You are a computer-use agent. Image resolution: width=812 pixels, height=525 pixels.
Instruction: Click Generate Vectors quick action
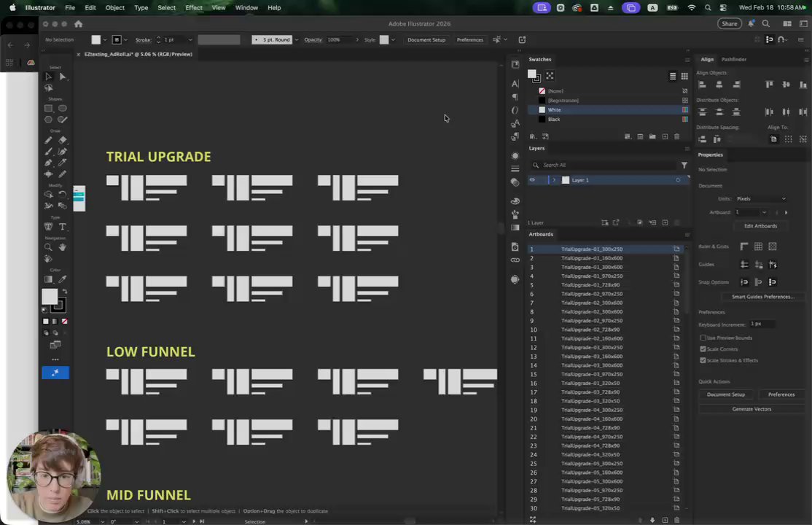tap(752, 409)
